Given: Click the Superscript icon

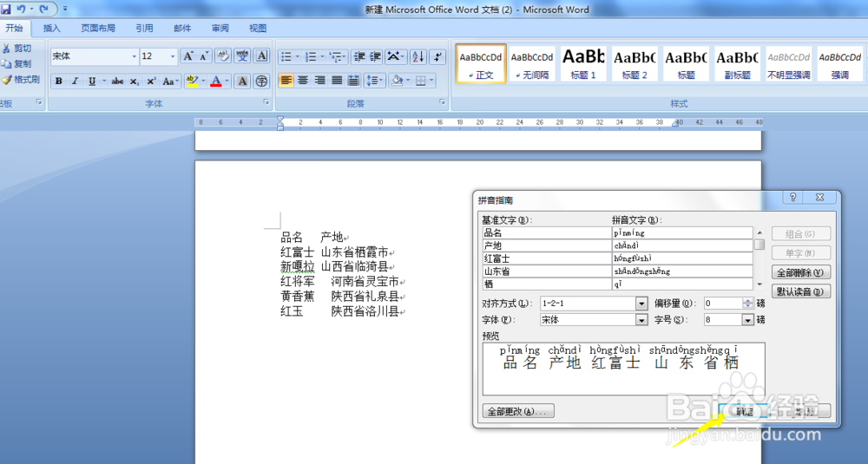Looking at the screenshot, I should click(150, 82).
